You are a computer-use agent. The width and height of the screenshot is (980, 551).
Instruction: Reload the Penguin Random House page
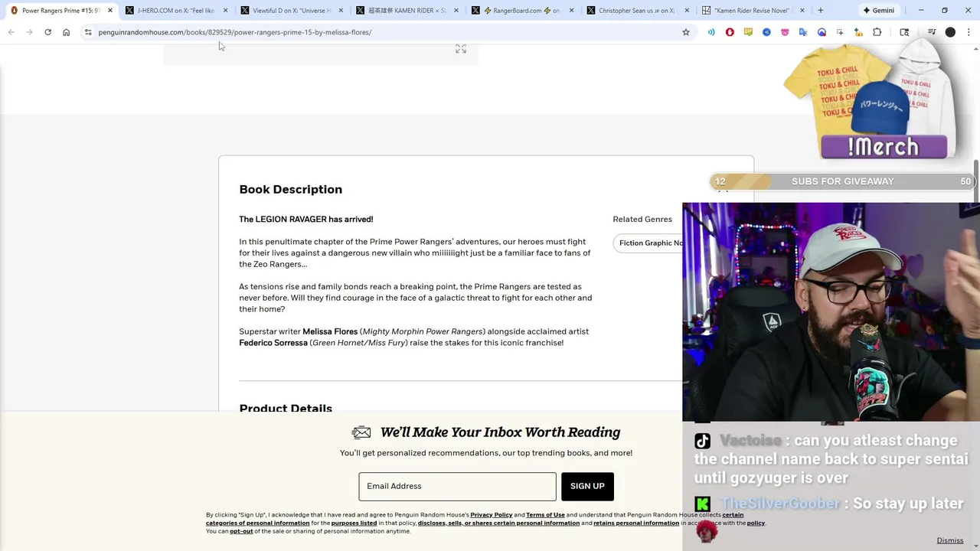(x=47, y=32)
